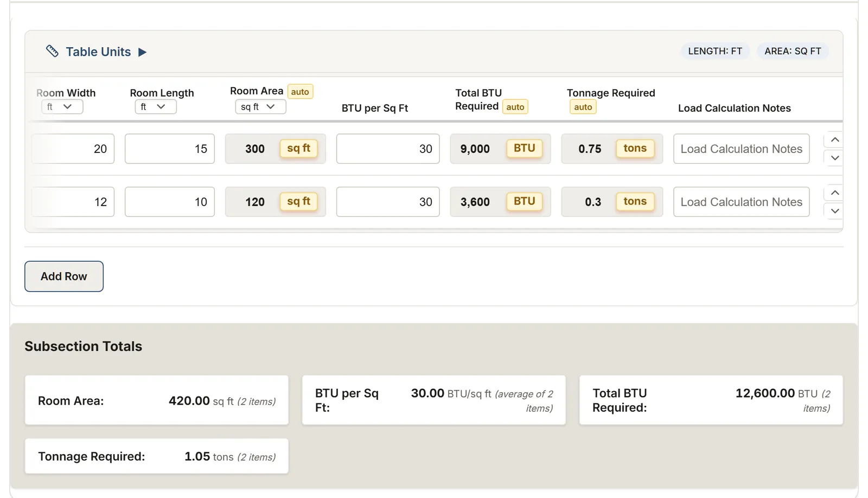
Task: Move second row up with its arrow
Action: click(835, 193)
